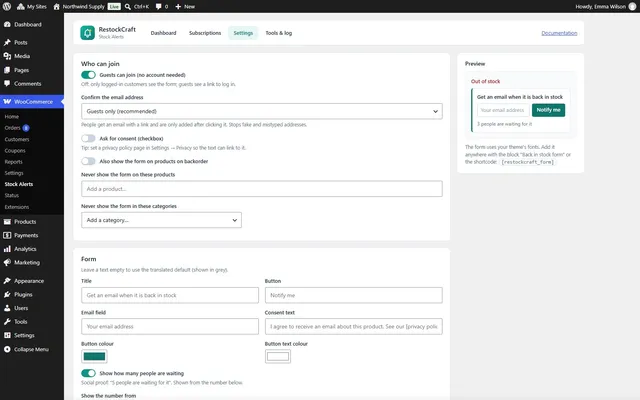Open the comments bubble icon in admin bar
640x400 pixels.
(x=158, y=7)
